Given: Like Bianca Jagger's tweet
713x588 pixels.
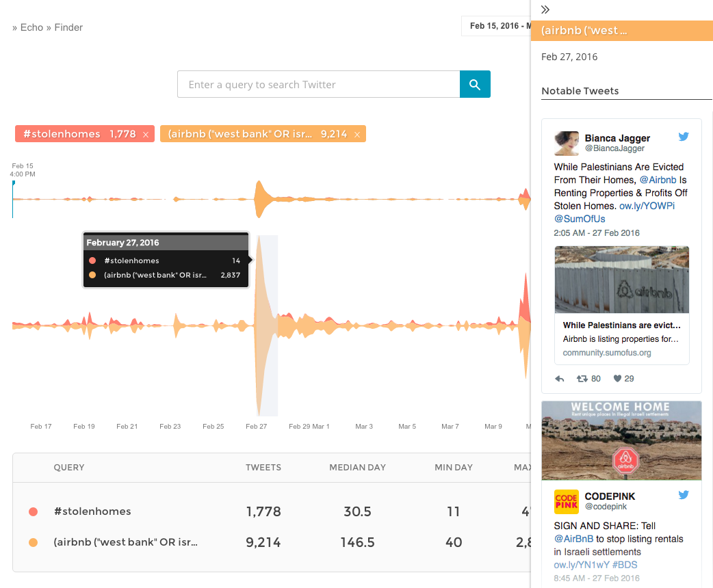Looking at the screenshot, I should pos(617,379).
